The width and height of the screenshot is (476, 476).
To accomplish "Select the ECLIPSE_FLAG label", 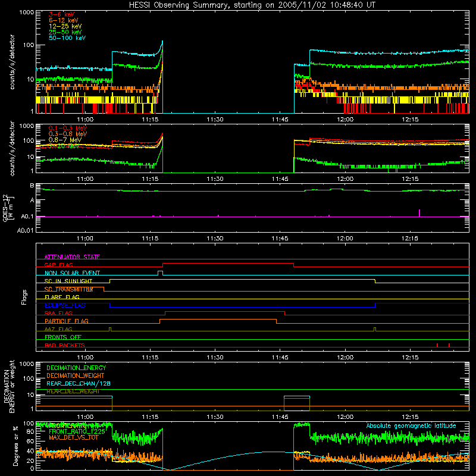I will tap(65, 305).
